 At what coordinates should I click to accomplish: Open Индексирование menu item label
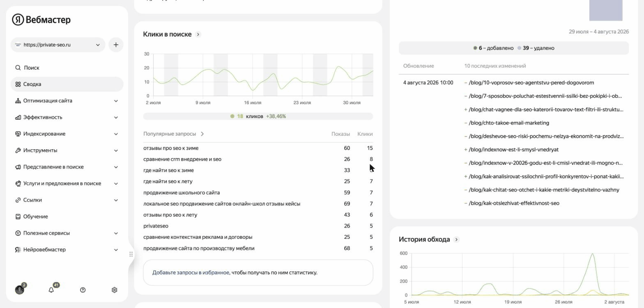[44, 134]
